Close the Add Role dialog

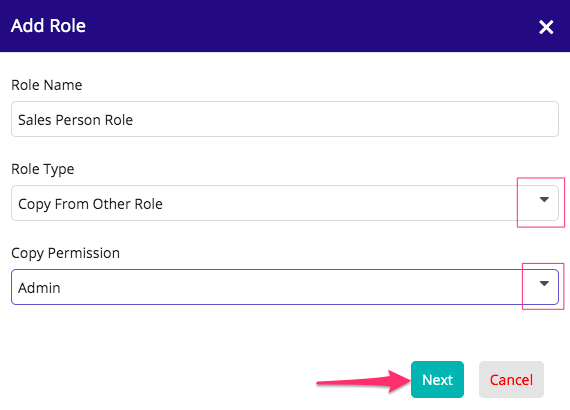click(x=546, y=27)
